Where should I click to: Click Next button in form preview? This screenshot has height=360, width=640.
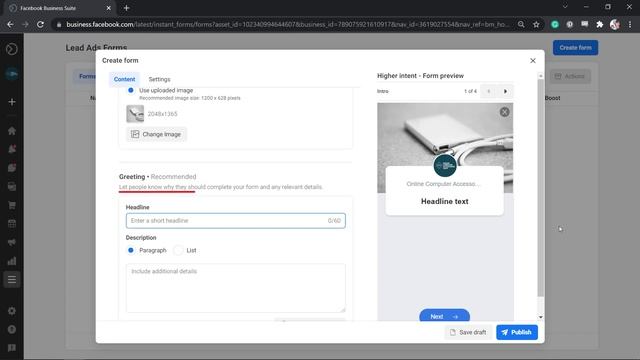pos(444,316)
